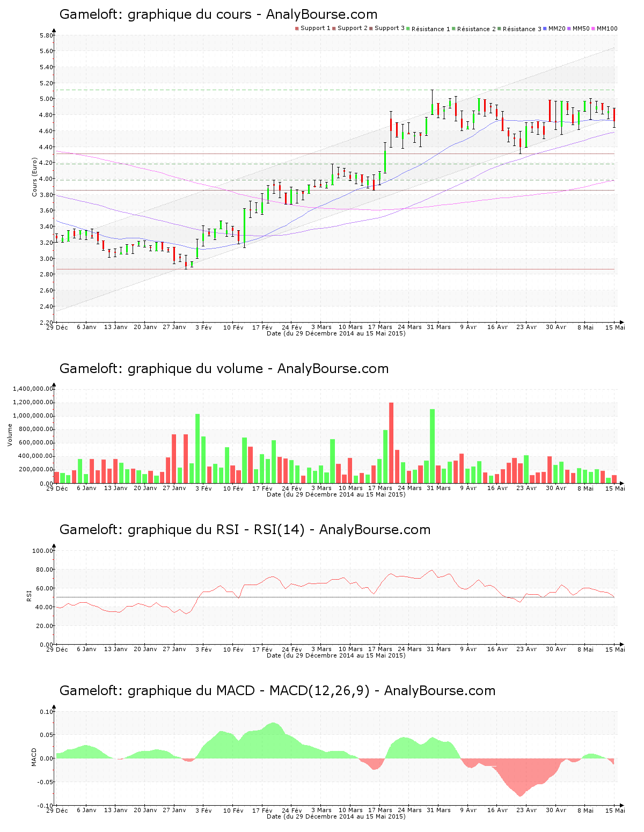The width and height of the screenshot is (644, 832).
Task: Click the 'RSI' vertical axis label
Action: [29, 595]
